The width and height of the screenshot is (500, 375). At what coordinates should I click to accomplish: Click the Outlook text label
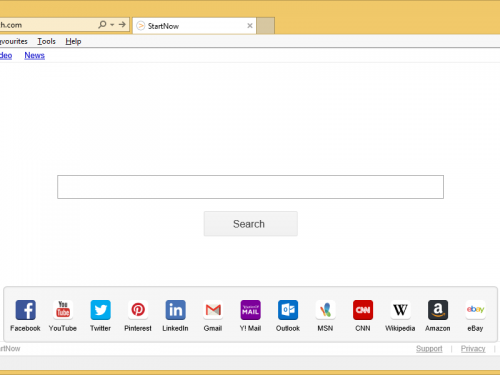[288, 328]
